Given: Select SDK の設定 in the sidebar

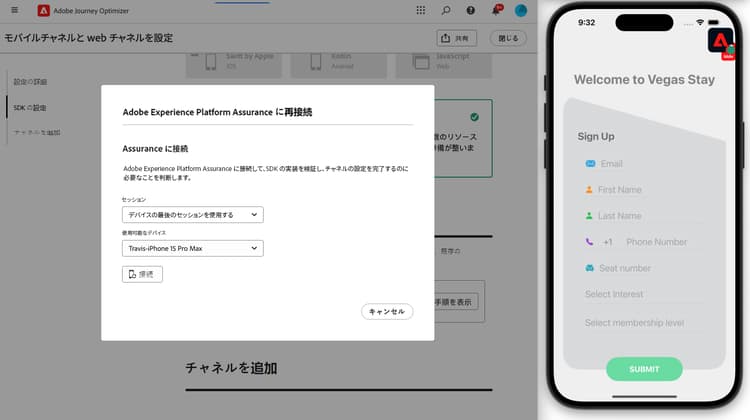Looking at the screenshot, I should click(30, 108).
